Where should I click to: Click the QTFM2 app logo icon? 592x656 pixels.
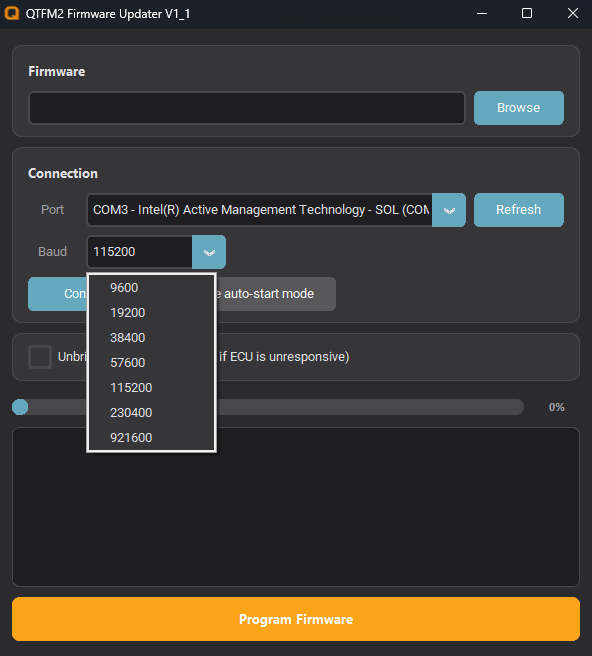click(12, 13)
